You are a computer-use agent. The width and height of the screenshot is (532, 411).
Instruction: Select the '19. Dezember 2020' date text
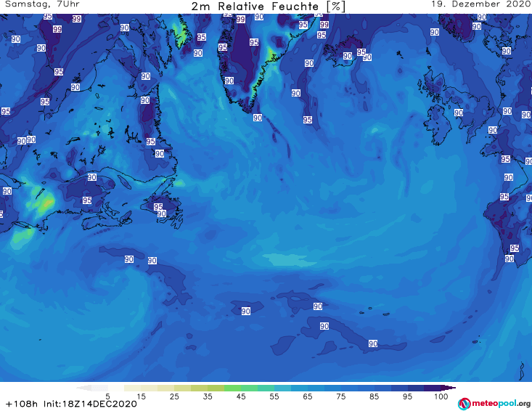(x=480, y=4)
